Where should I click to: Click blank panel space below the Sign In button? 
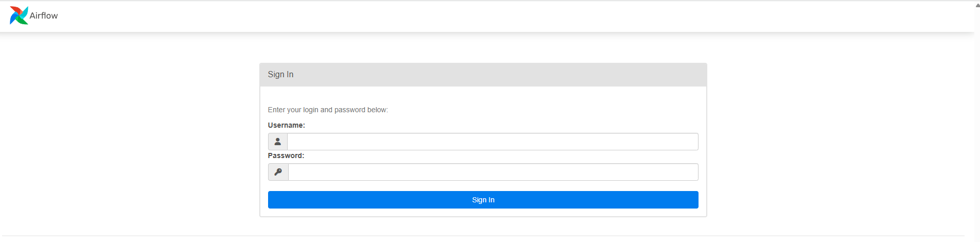(x=483, y=213)
